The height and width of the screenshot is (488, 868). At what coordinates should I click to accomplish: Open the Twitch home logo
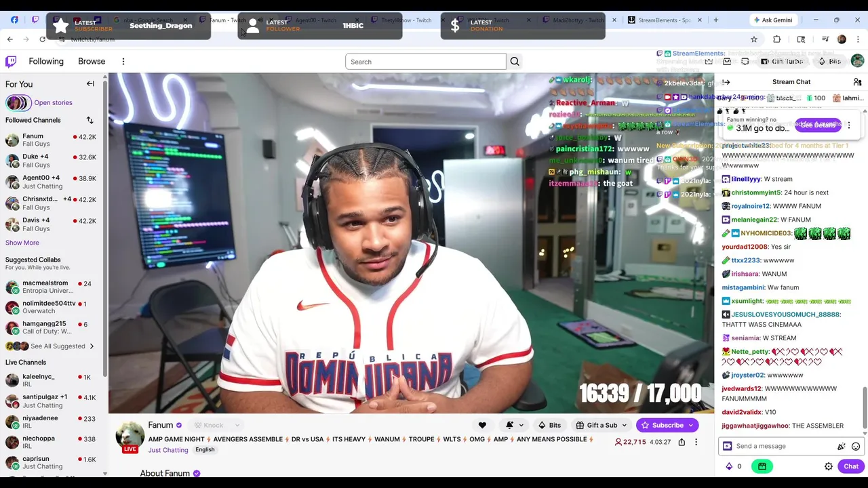11,62
